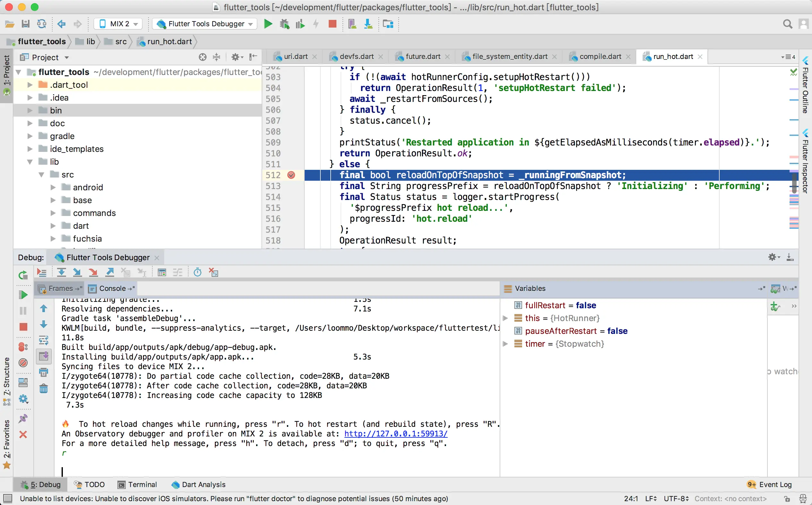Switch to the compile.dart editor tab
Viewport: 812px width, 505px height.
point(600,57)
